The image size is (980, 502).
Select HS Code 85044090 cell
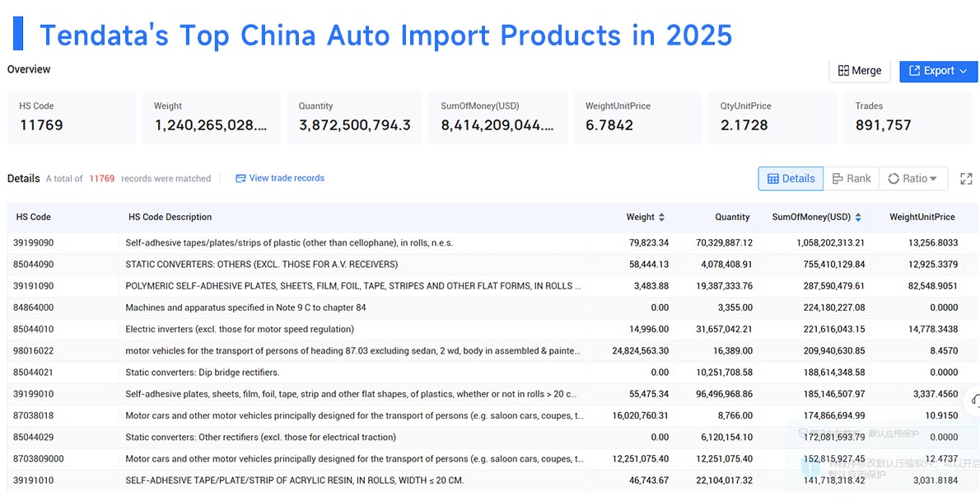(x=33, y=264)
